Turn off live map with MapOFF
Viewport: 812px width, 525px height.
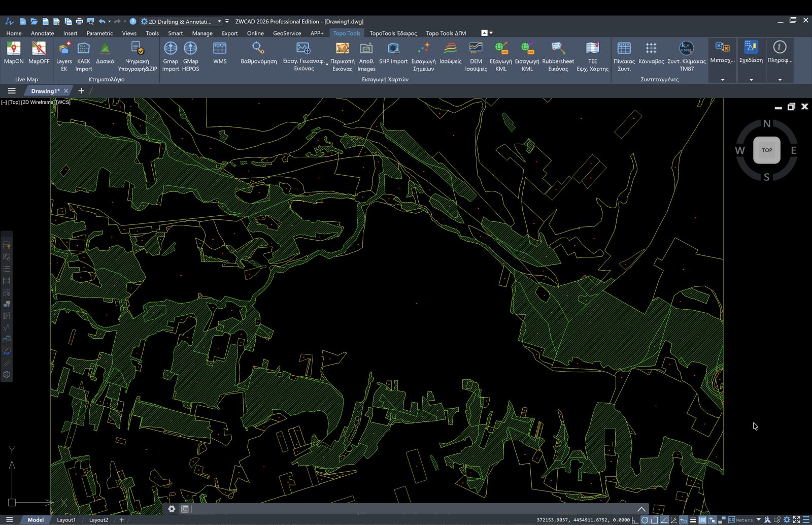pos(39,53)
